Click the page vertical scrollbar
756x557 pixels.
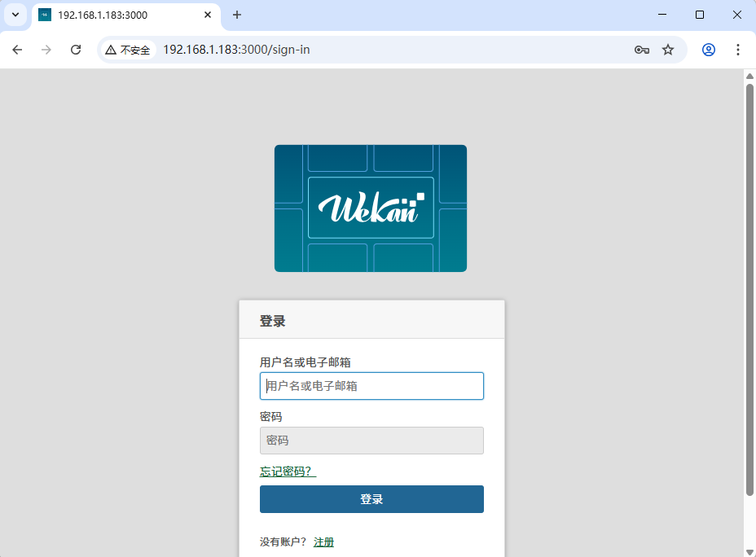pos(749,289)
